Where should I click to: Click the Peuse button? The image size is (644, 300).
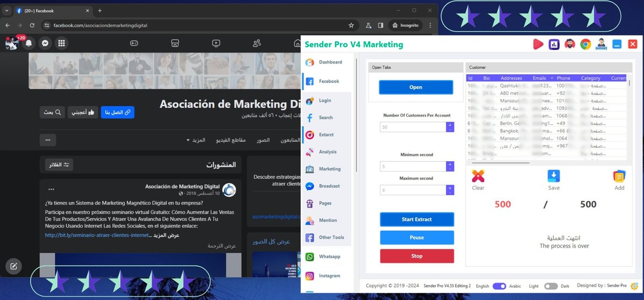pyautogui.click(x=417, y=238)
